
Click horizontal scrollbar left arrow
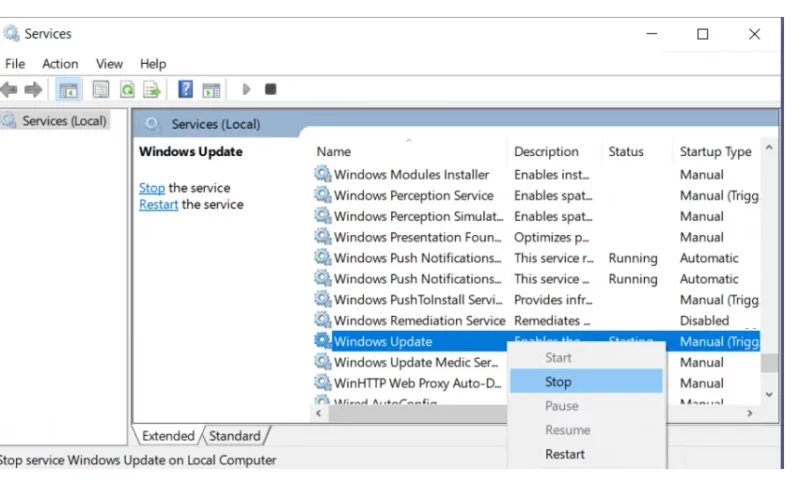(319, 413)
